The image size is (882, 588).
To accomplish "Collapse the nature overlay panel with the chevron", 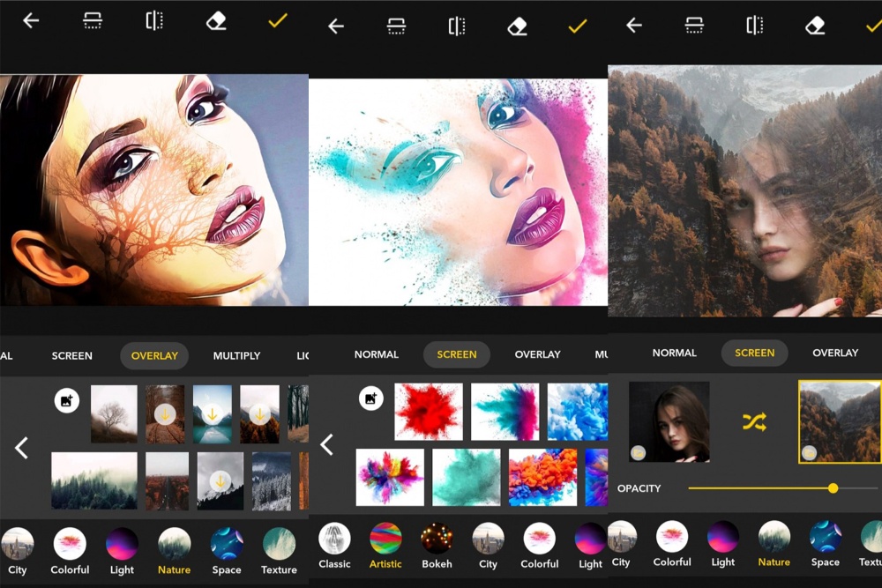I will pyautogui.click(x=21, y=448).
